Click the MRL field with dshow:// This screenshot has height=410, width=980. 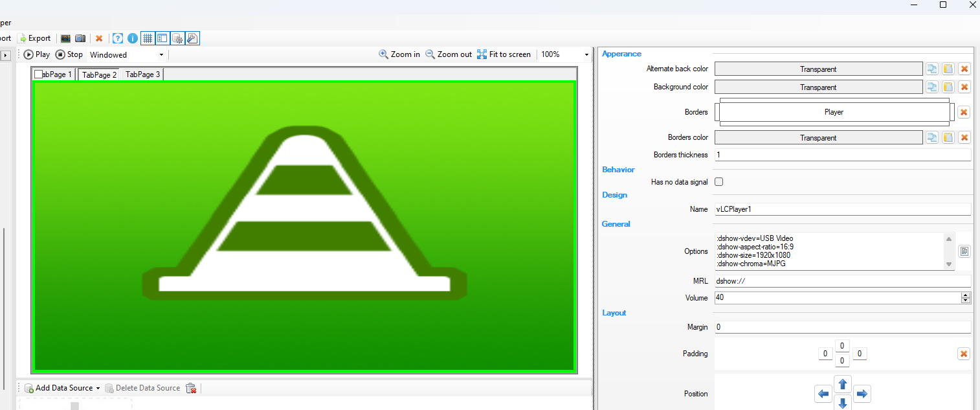pyautogui.click(x=843, y=281)
